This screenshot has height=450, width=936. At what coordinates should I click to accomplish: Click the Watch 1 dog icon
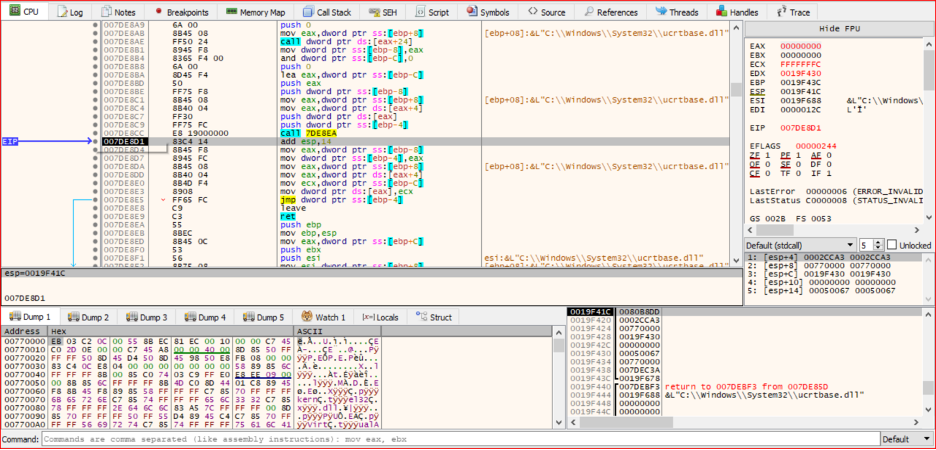click(x=308, y=316)
